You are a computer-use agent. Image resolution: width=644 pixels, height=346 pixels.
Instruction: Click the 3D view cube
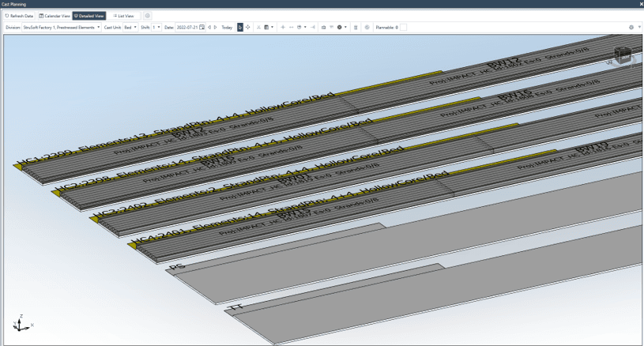coord(623,57)
